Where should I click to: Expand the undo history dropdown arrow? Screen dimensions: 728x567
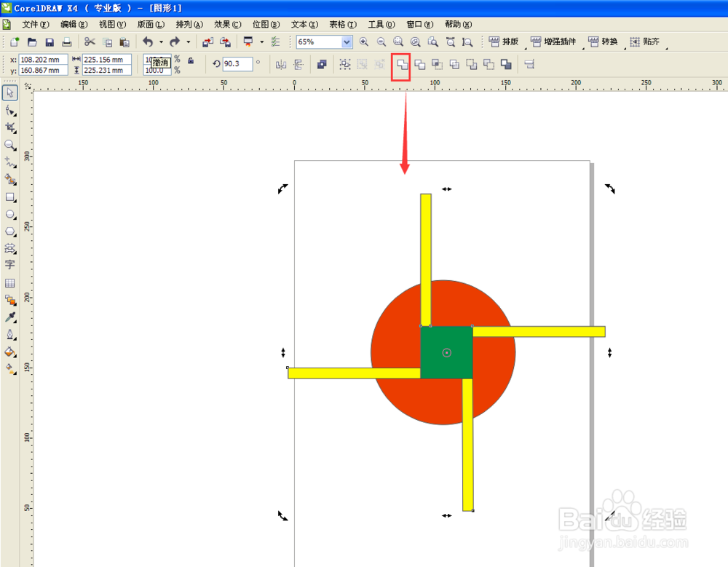161,41
